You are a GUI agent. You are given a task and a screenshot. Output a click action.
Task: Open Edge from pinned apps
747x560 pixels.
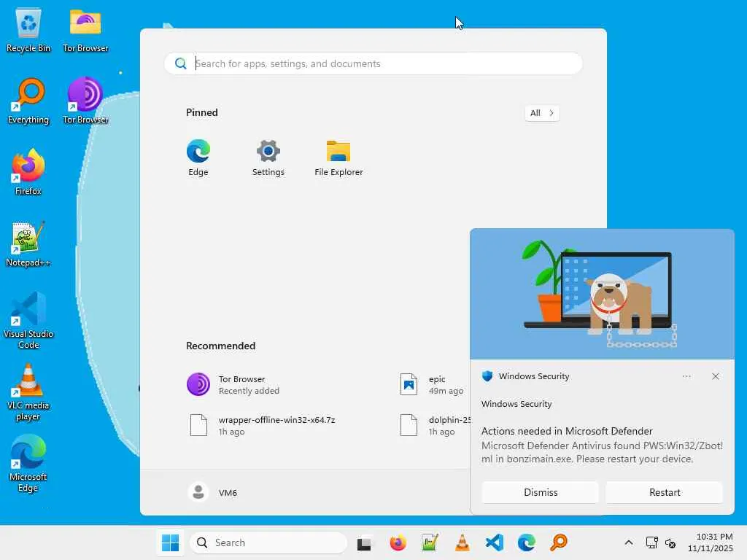198,157
